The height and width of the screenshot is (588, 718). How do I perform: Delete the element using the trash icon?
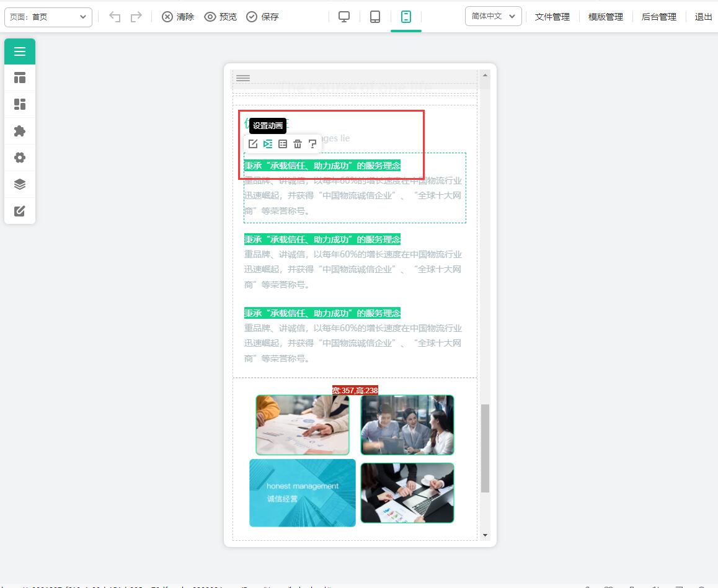pyautogui.click(x=298, y=144)
